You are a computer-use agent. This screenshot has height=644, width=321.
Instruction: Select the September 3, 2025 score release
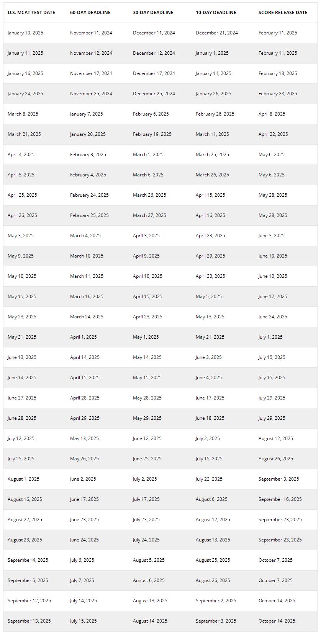click(279, 479)
